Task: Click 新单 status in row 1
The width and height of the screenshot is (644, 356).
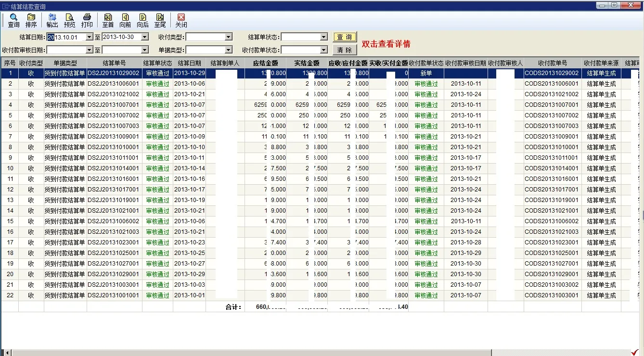Action: pos(426,73)
